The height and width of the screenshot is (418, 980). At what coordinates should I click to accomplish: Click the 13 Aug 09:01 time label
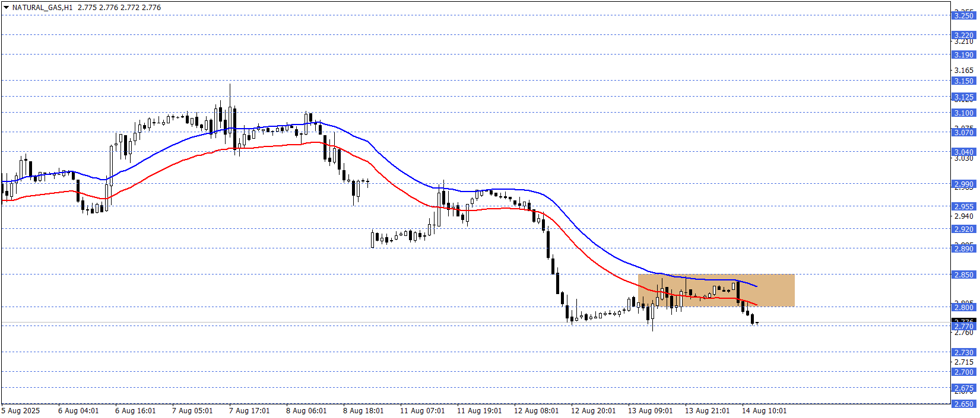[650, 411]
